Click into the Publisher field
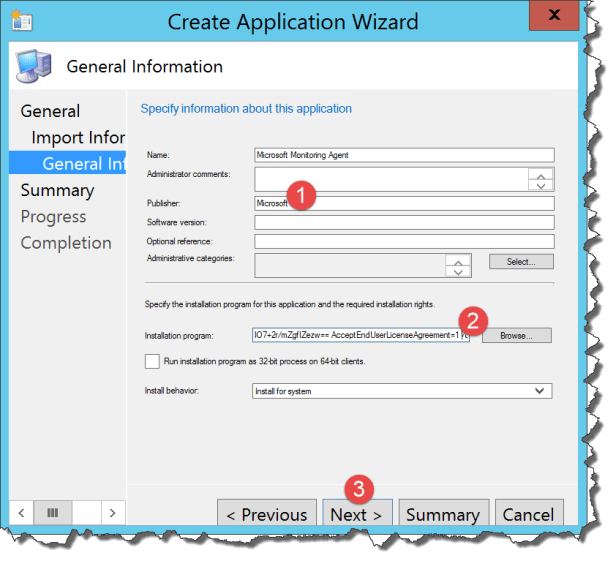 coord(404,204)
